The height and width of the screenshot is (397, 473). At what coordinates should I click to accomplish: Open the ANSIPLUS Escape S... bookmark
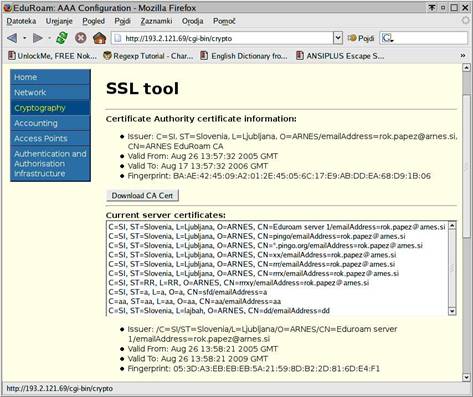pos(340,56)
